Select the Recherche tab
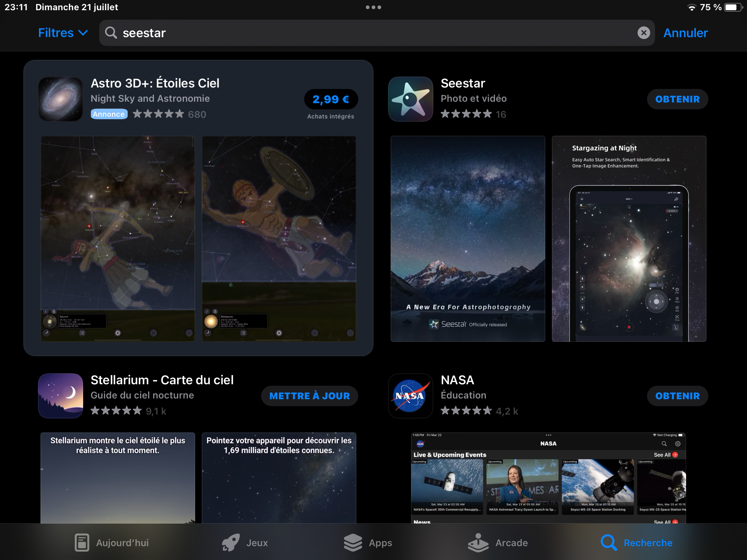Image resolution: width=747 pixels, height=560 pixels. pos(636,543)
